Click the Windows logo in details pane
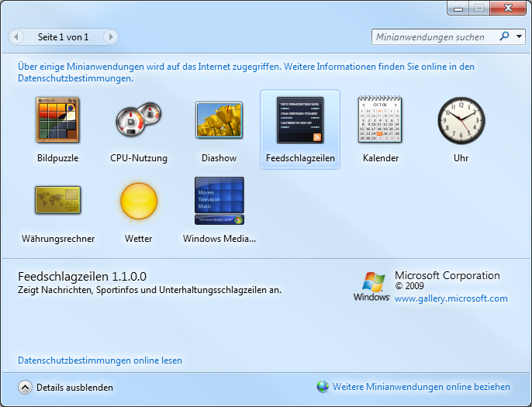Viewport: 532px width, 407px height. [x=372, y=286]
